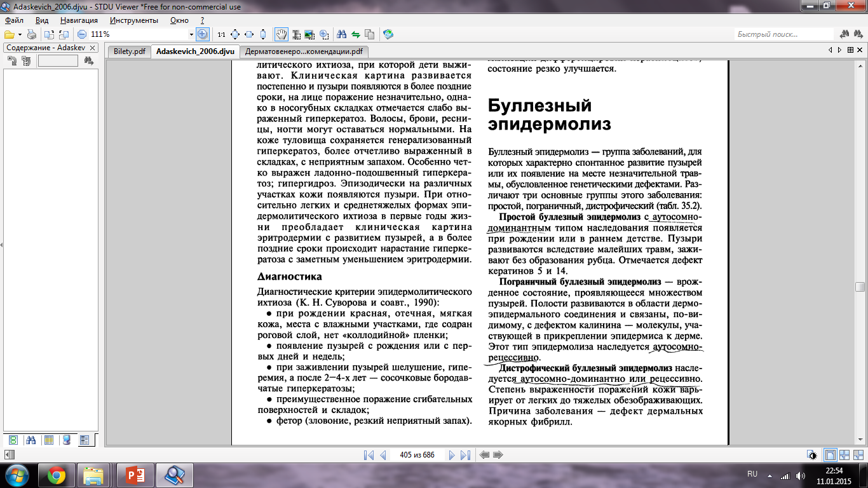Switch to the Bilety.pdf tab
Screen dimensions: 868x488
click(x=130, y=51)
